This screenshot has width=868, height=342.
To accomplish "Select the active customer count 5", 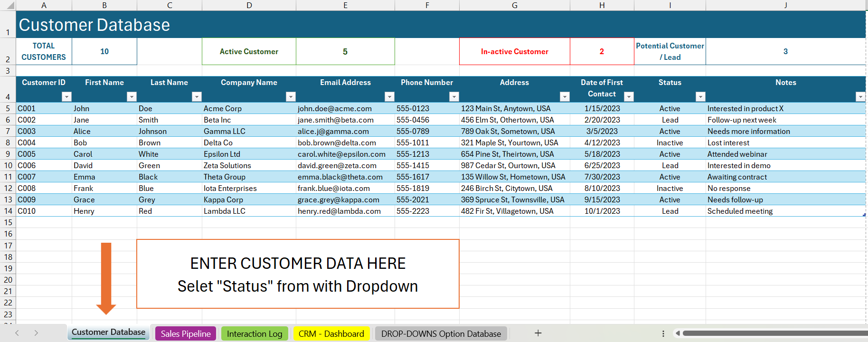I will [345, 51].
